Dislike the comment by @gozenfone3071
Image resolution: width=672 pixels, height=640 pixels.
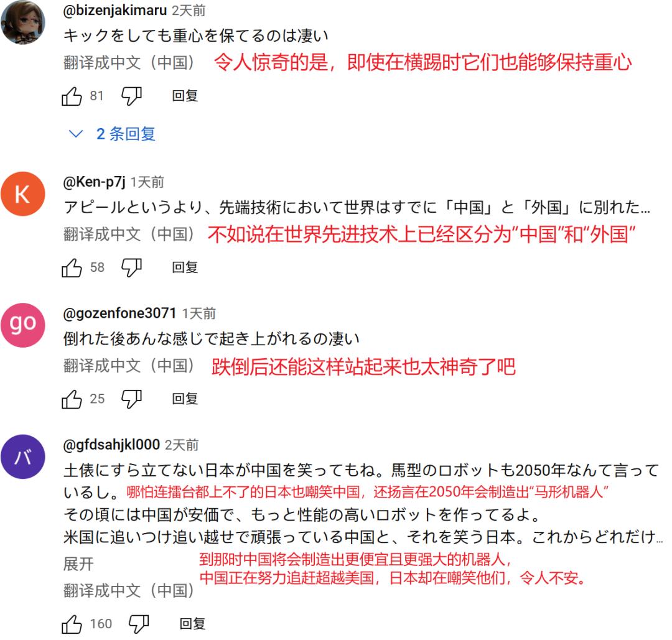click(131, 399)
